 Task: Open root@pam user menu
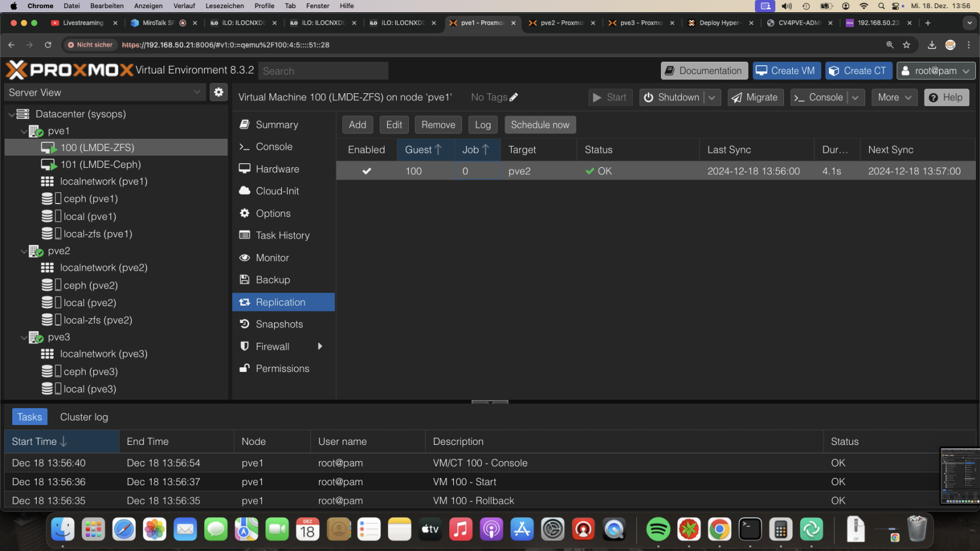[936, 71]
